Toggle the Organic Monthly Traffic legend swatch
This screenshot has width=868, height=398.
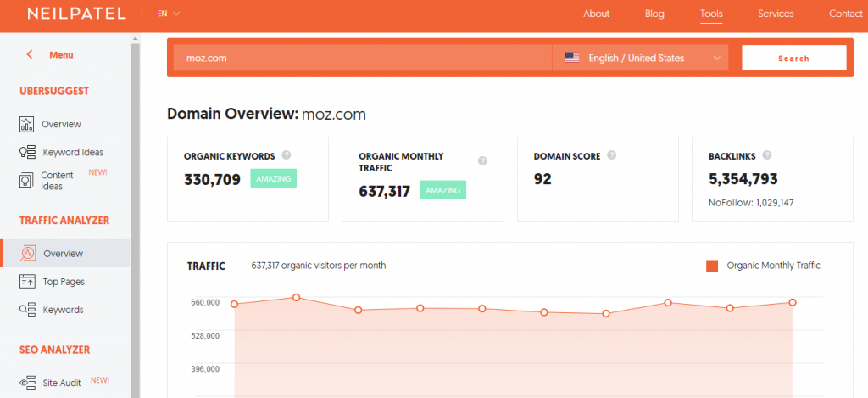click(x=712, y=266)
